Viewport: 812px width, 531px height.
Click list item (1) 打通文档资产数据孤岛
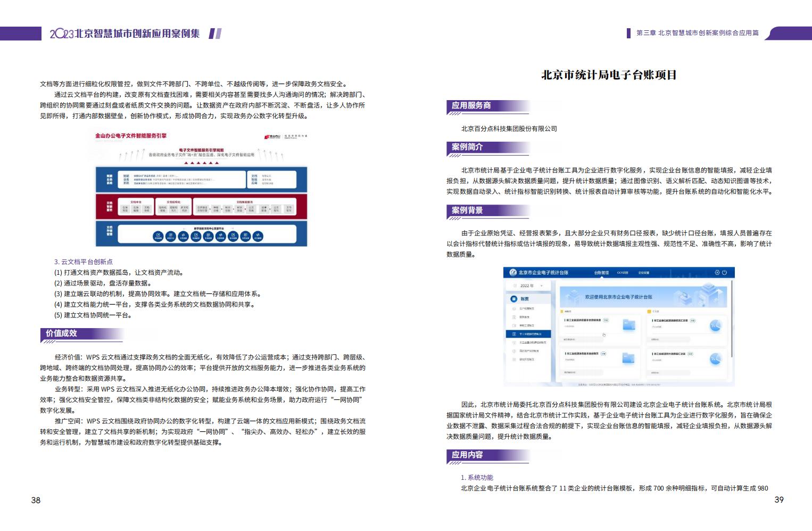coord(119,273)
